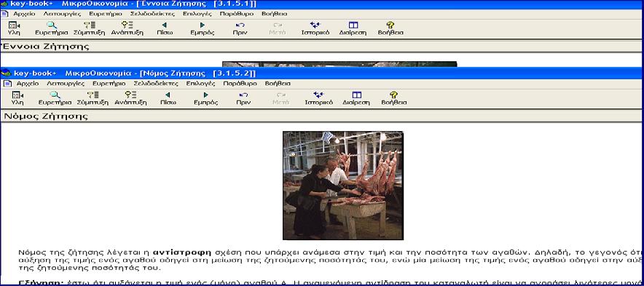Open Ευρετήρια search in Νόμος Ζήτησης window
Viewport: 644px width, 286px height.
click(x=55, y=98)
